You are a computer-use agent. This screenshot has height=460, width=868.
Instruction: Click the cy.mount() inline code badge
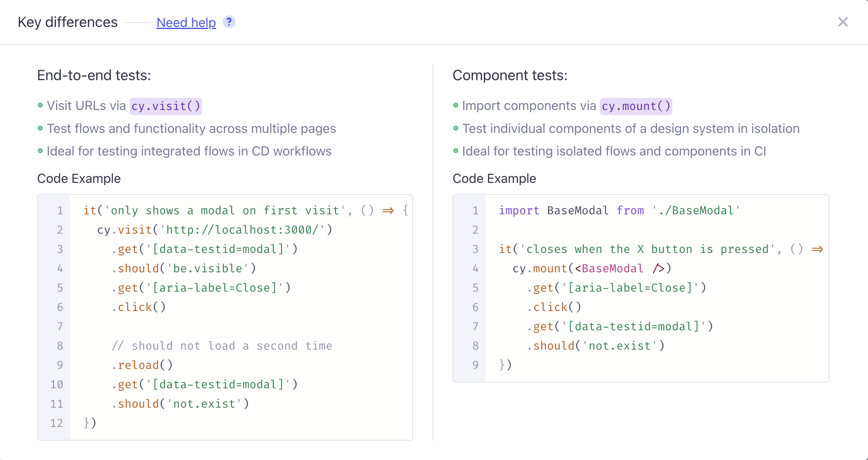636,106
